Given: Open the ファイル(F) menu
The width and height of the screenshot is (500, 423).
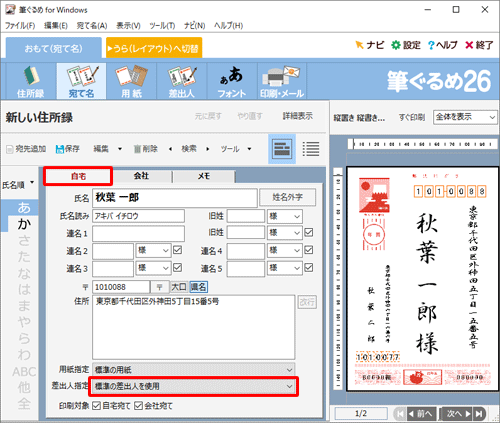Looking at the screenshot, I should [20, 26].
